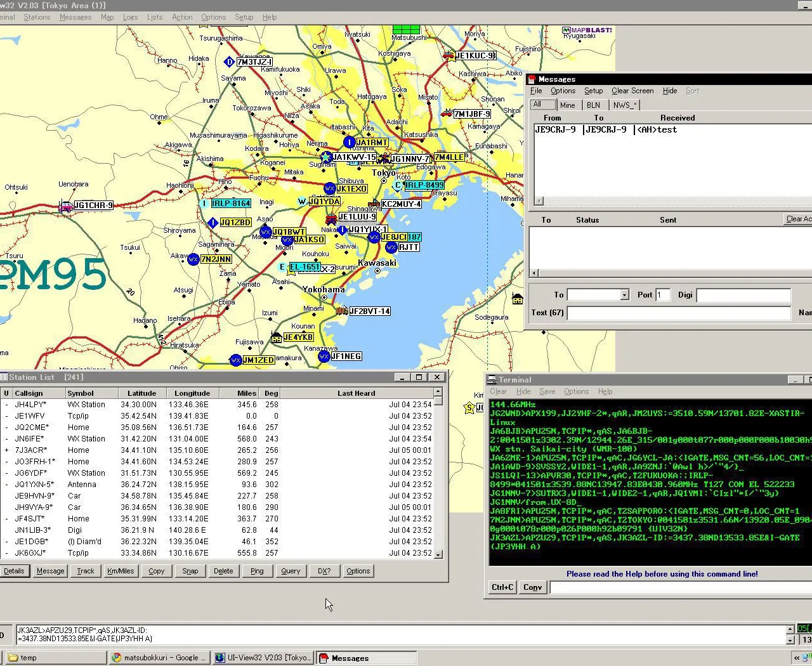
Task: Click the JF1NEG WX station icon
Action: pos(324,356)
